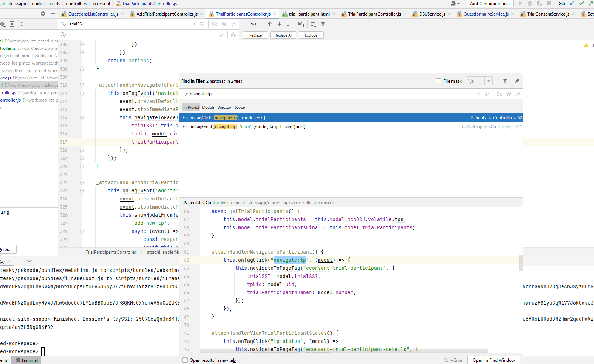Image resolution: width=594 pixels, height=364 pixels.
Task: Click the Replace All button
Action: point(283,35)
